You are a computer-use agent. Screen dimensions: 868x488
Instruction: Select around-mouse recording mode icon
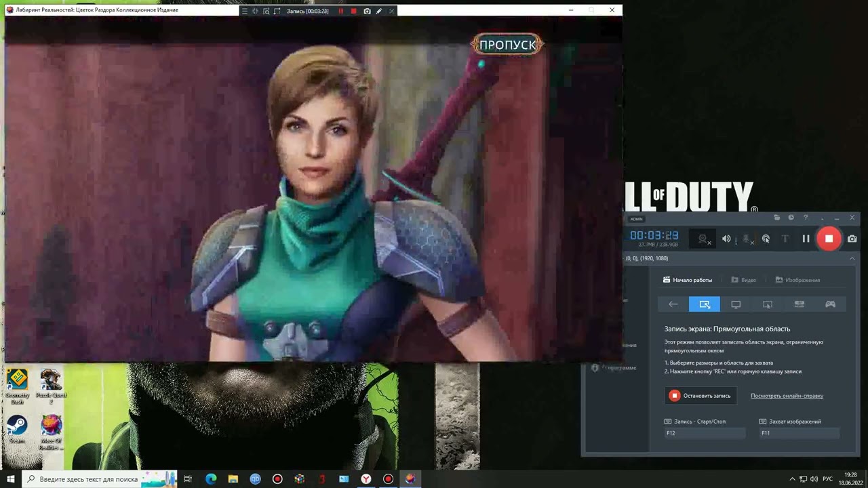coord(767,304)
